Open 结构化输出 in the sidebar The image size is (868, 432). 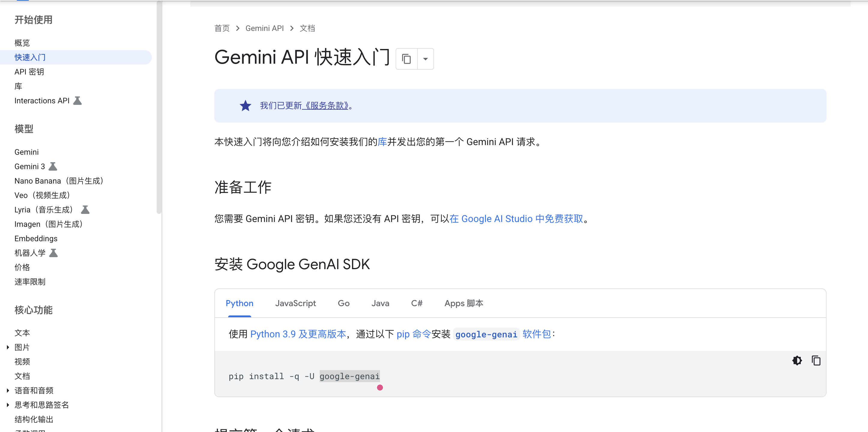(34, 419)
